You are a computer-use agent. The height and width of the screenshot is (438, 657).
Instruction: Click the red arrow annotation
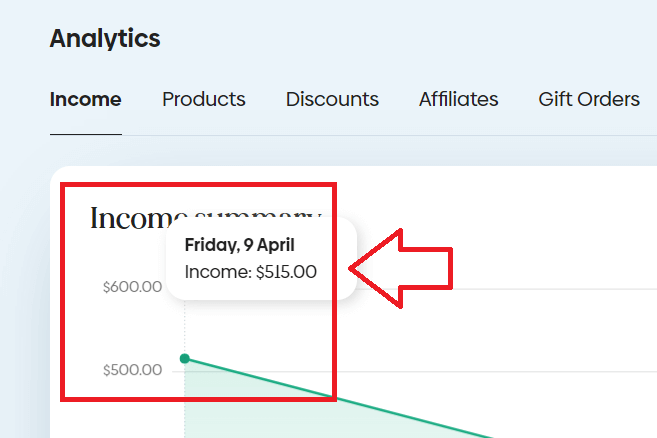click(x=400, y=267)
